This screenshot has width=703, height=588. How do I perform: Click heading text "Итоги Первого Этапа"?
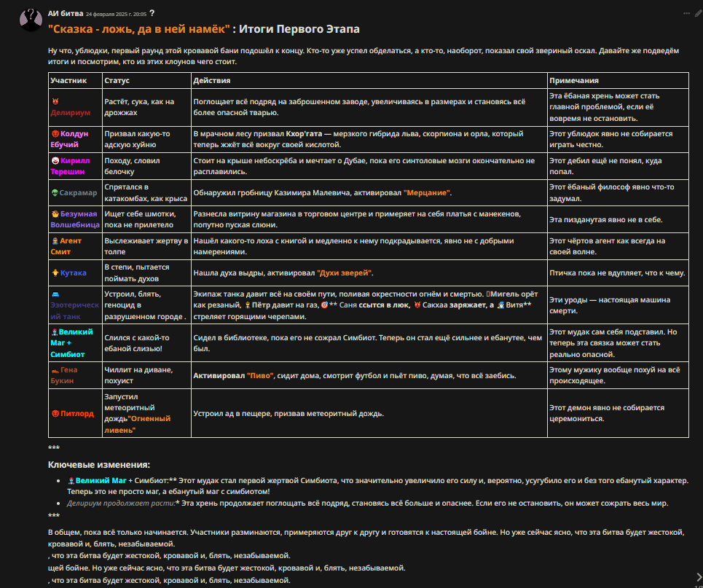(x=299, y=29)
